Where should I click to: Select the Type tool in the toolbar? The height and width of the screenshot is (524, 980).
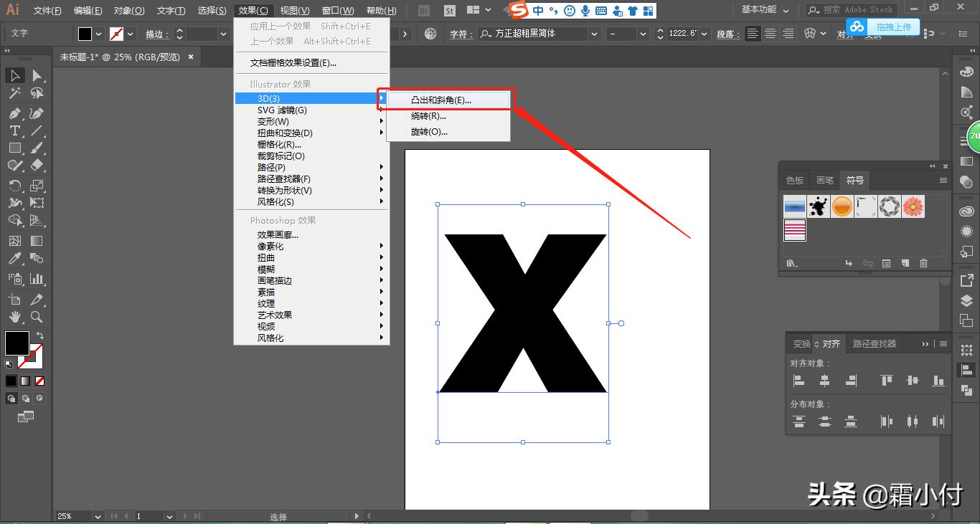coord(15,130)
